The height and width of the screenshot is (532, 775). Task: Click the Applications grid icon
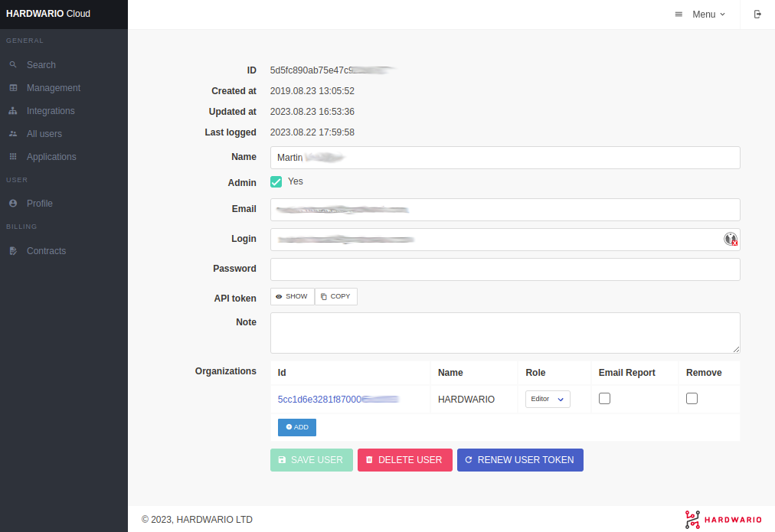(x=13, y=157)
